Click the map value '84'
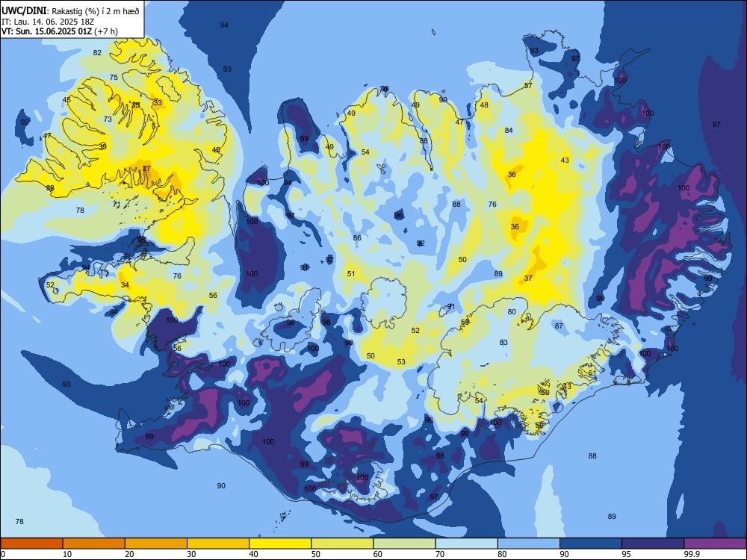747x560 pixels. coord(509,130)
